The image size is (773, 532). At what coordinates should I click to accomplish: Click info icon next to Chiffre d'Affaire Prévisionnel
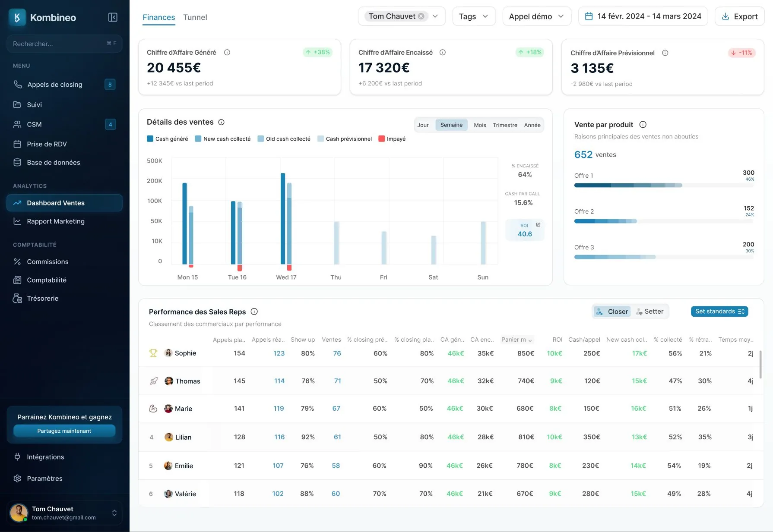665,53
